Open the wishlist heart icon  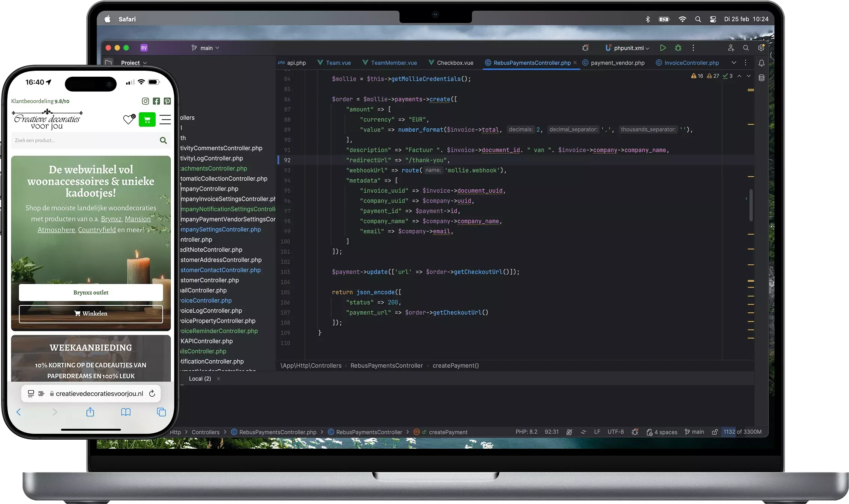pyautogui.click(x=129, y=119)
